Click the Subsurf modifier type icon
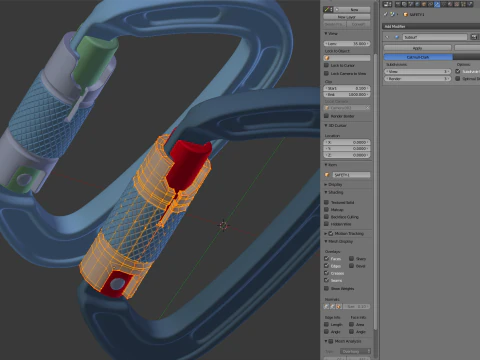Image resolution: width=480 pixels, height=360 pixels. tap(397, 37)
